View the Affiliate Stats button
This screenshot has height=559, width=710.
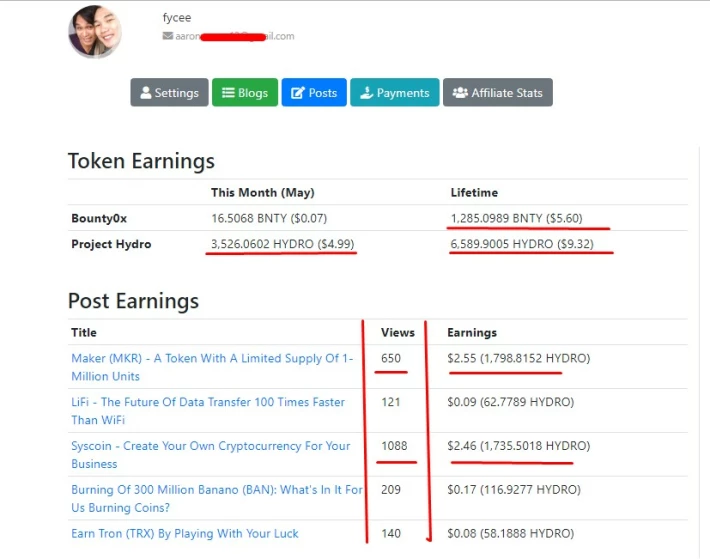tap(498, 92)
